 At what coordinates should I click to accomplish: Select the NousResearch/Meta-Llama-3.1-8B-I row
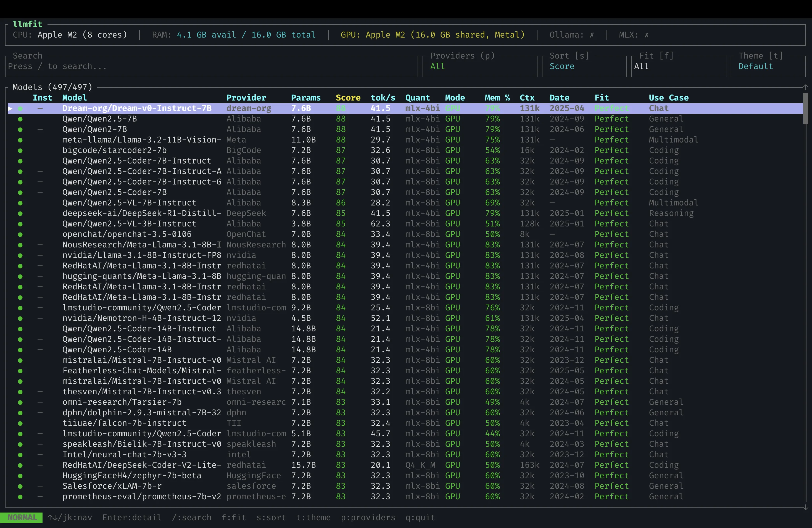tap(405, 245)
